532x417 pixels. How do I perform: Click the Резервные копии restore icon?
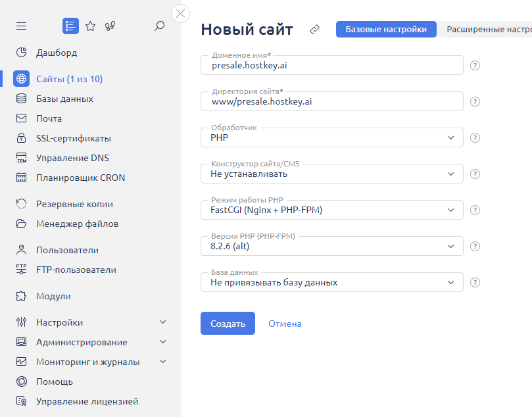(x=22, y=204)
